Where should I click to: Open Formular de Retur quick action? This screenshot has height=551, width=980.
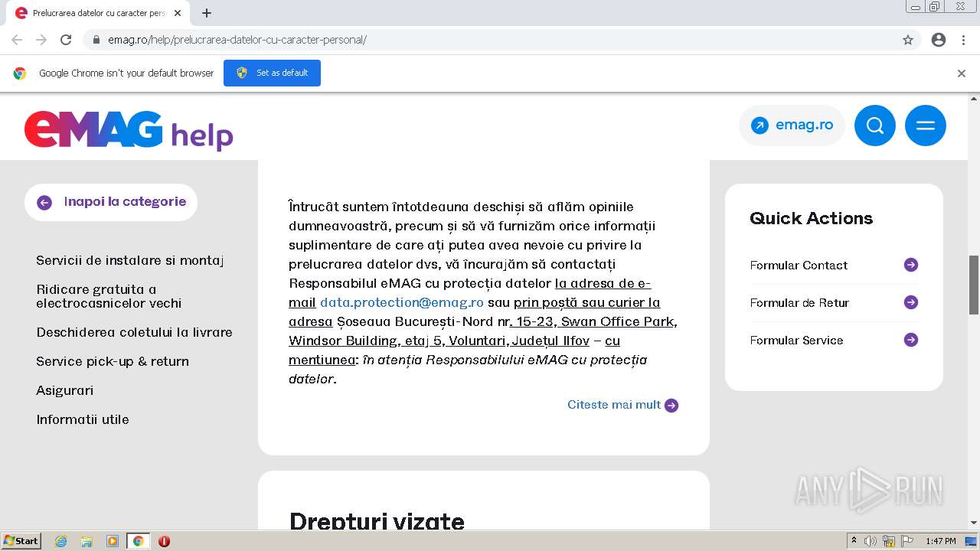799,302
